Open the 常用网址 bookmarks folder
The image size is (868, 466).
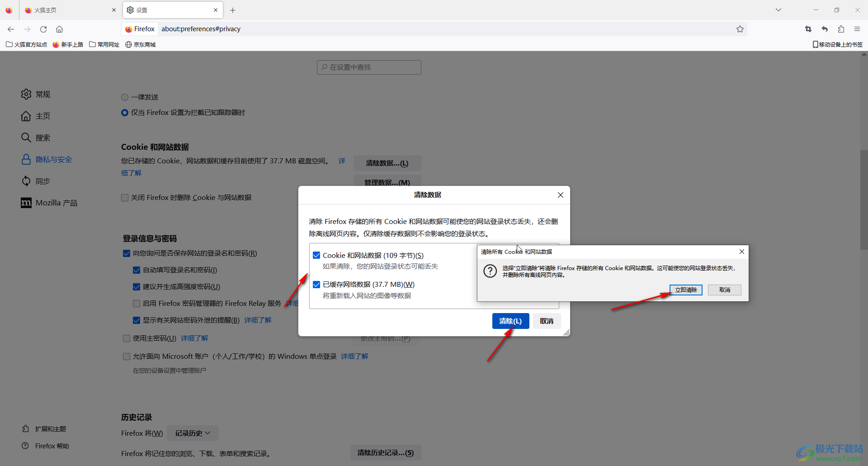[x=104, y=44]
